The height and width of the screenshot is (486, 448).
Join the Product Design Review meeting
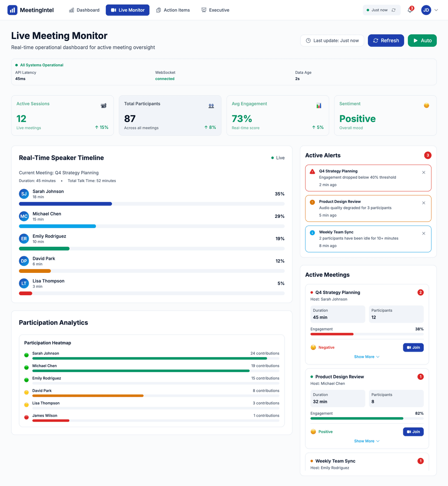(x=413, y=432)
